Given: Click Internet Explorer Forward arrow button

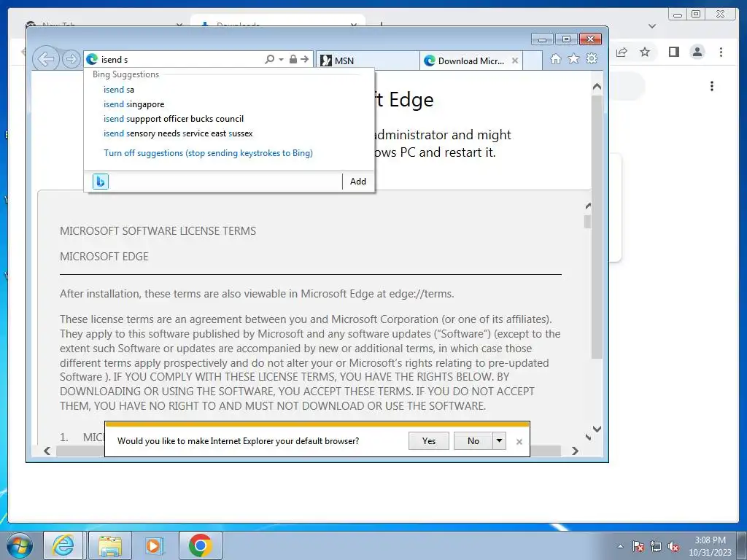Looking at the screenshot, I should [x=71, y=60].
